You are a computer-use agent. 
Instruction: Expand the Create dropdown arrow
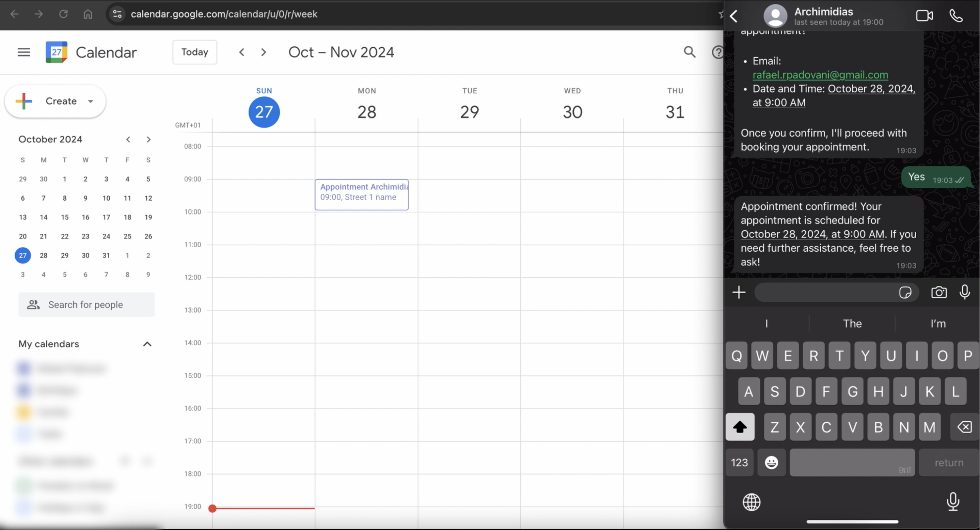(91, 101)
